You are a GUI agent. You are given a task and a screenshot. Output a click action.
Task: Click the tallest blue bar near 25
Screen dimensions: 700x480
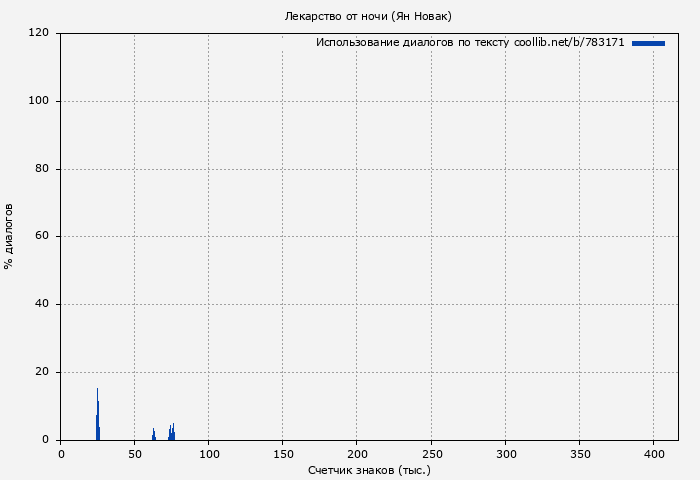pyautogui.click(x=97, y=415)
